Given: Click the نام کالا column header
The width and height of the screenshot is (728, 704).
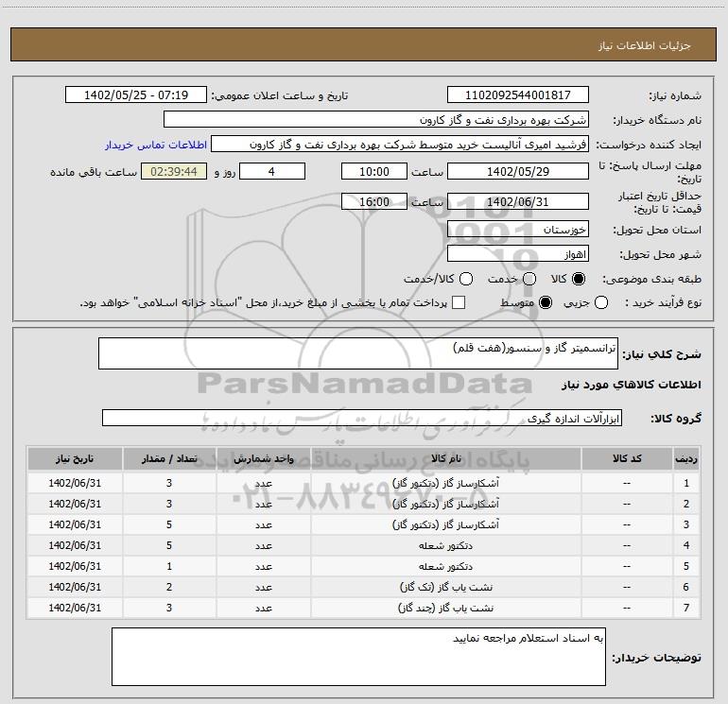Looking at the screenshot, I should pos(445,458).
